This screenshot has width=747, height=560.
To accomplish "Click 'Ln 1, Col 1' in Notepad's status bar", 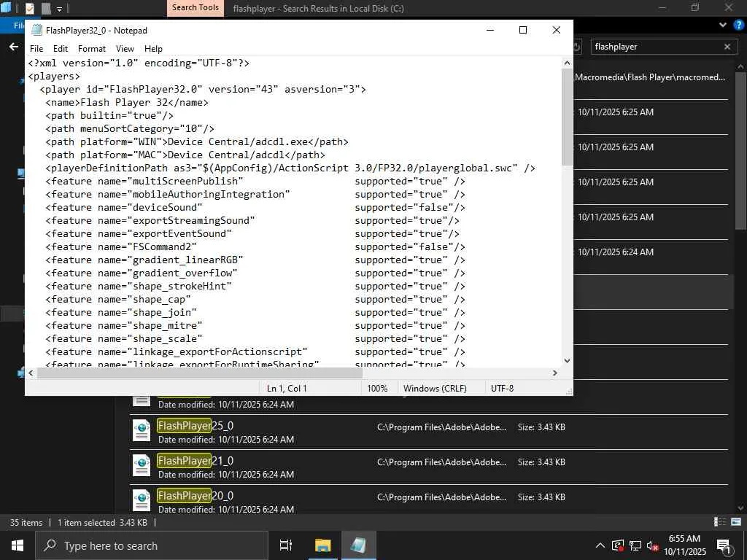I will pos(287,388).
